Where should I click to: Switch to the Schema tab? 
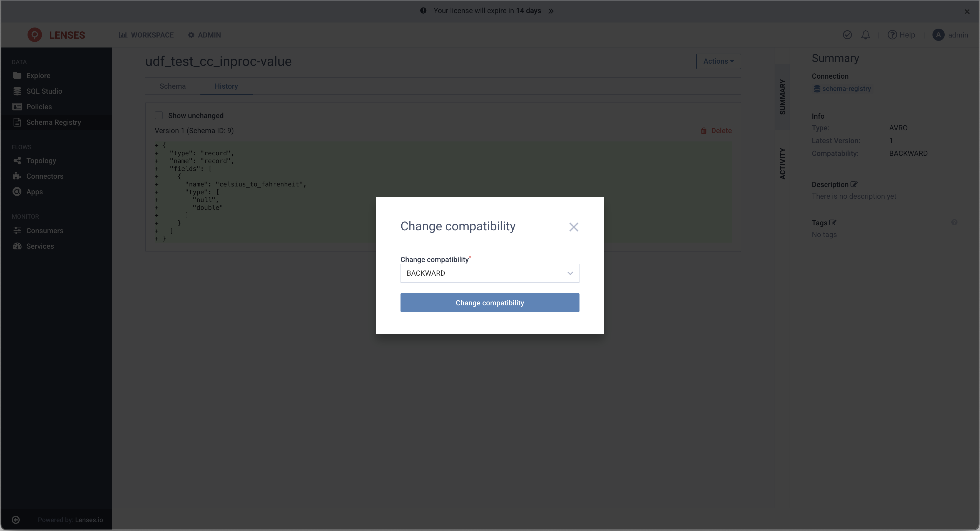pyautogui.click(x=173, y=86)
